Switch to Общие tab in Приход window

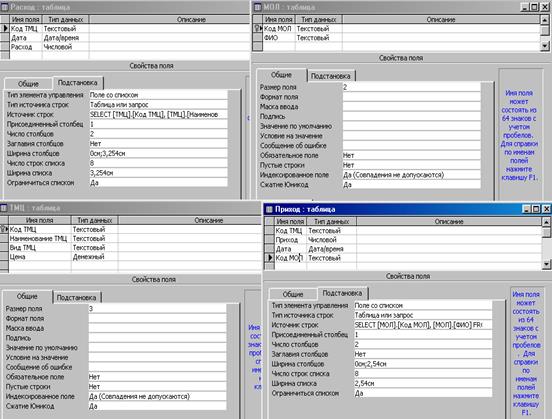point(293,294)
